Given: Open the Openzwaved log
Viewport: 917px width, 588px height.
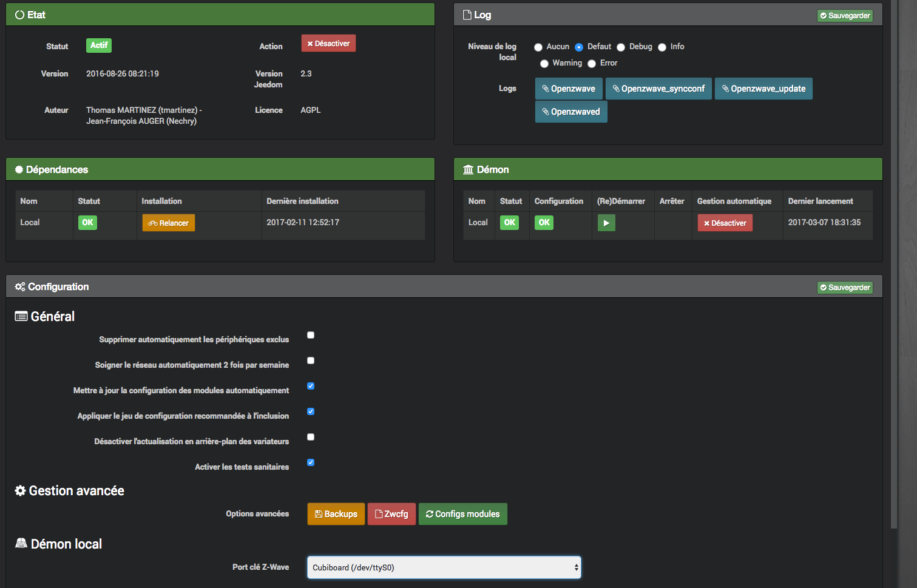Looking at the screenshot, I should tap(571, 112).
